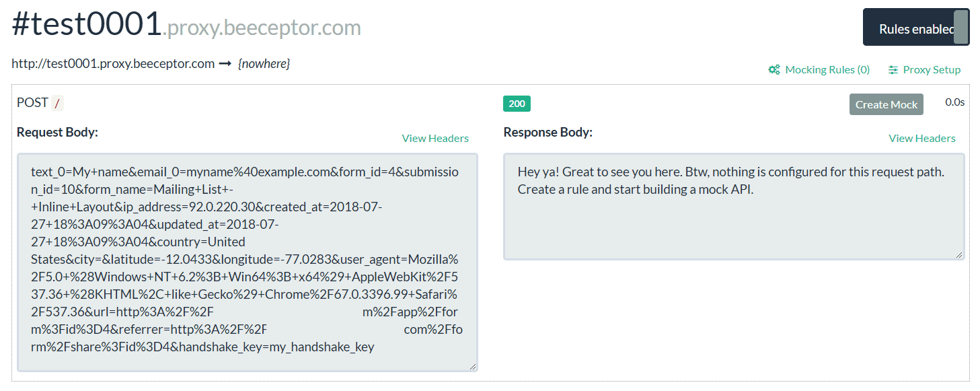980x391 pixels.
Task: Click the red slash path badge
Action: click(57, 104)
